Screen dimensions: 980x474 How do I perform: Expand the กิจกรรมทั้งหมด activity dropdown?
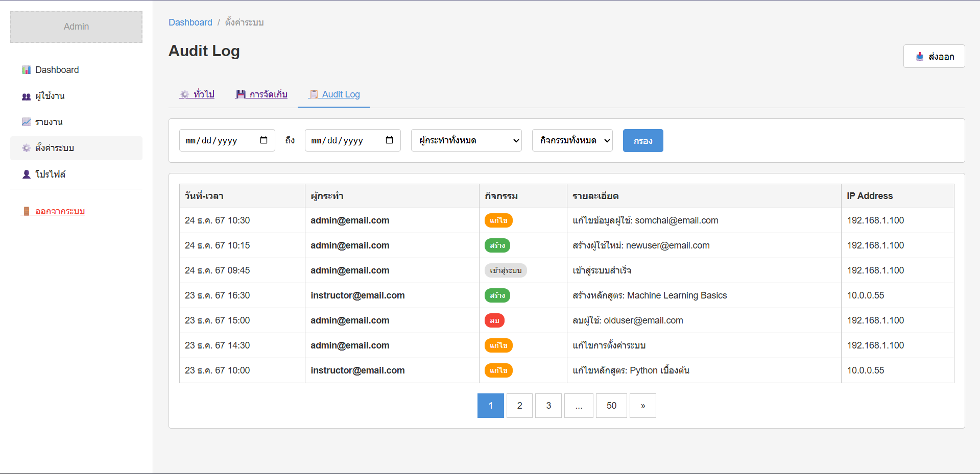572,140
